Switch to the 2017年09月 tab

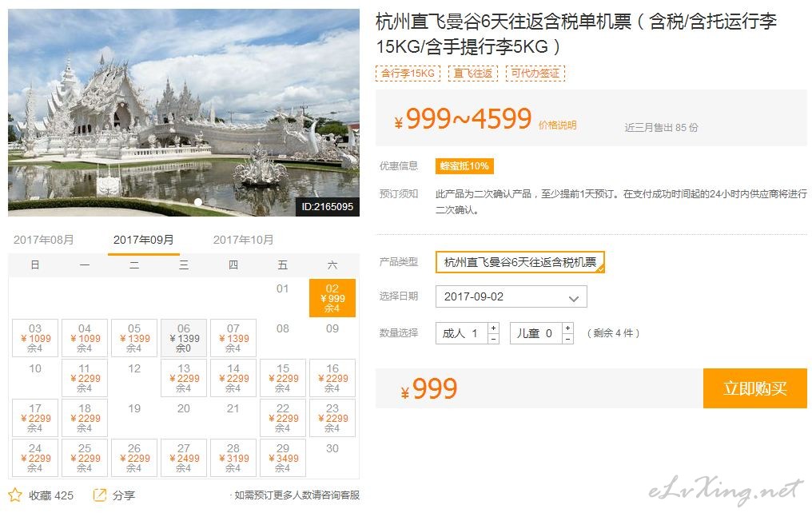click(x=143, y=241)
